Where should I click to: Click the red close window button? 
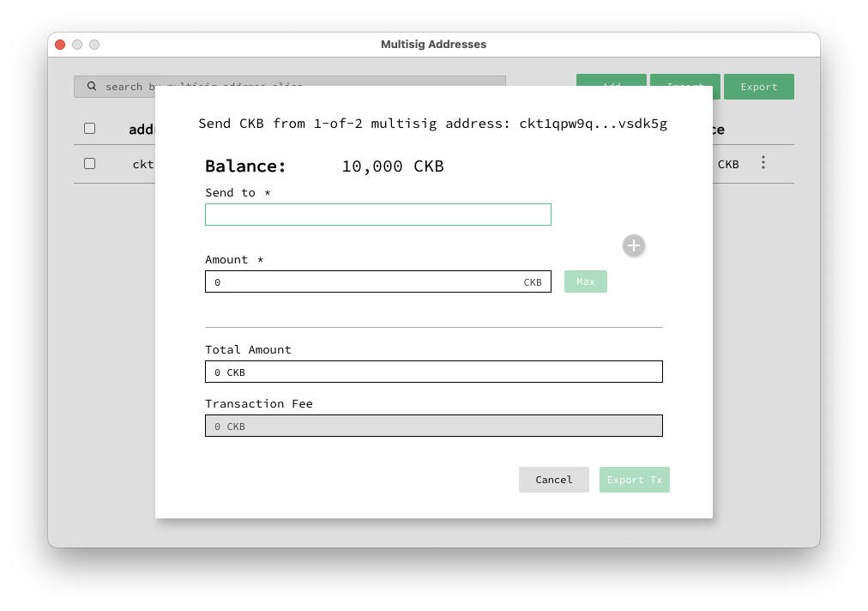tap(60, 44)
